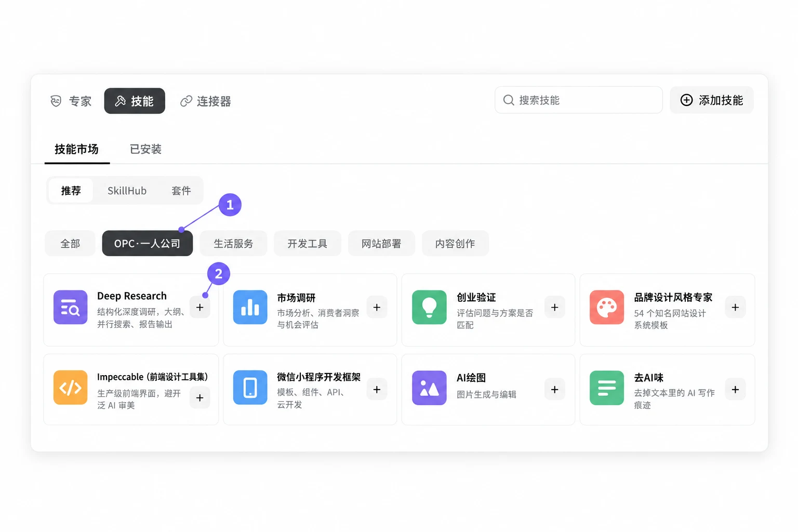Filter by the 全部 category
The width and height of the screenshot is (798, 532).
[x=70, y=243]
